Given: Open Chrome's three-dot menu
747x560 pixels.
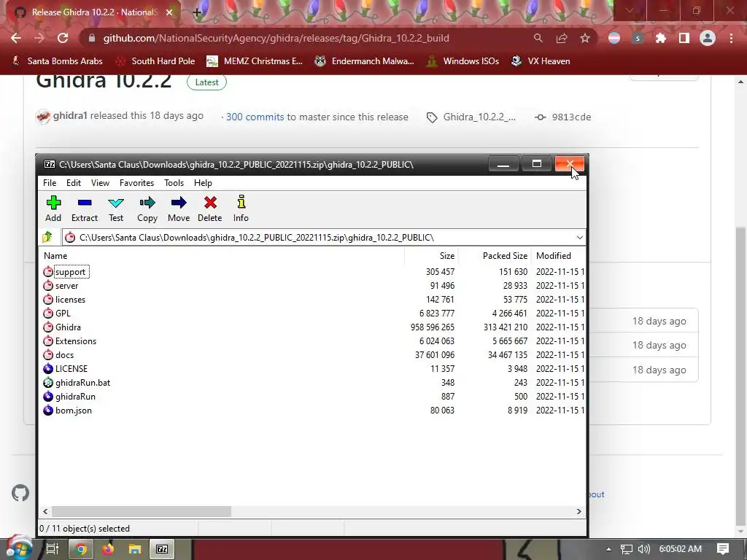Looking at the screenshot, I should (731, 38).
